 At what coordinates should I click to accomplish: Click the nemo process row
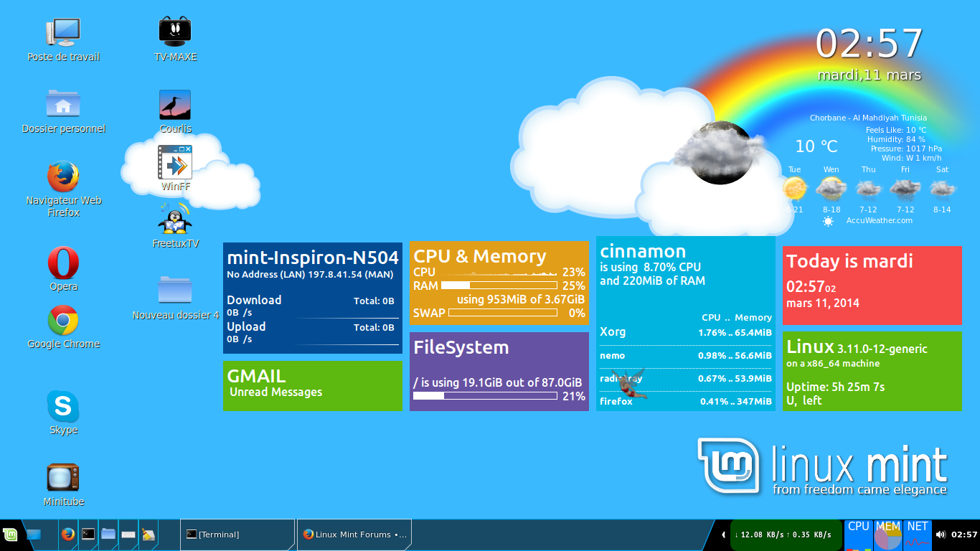tap(686, 355)
